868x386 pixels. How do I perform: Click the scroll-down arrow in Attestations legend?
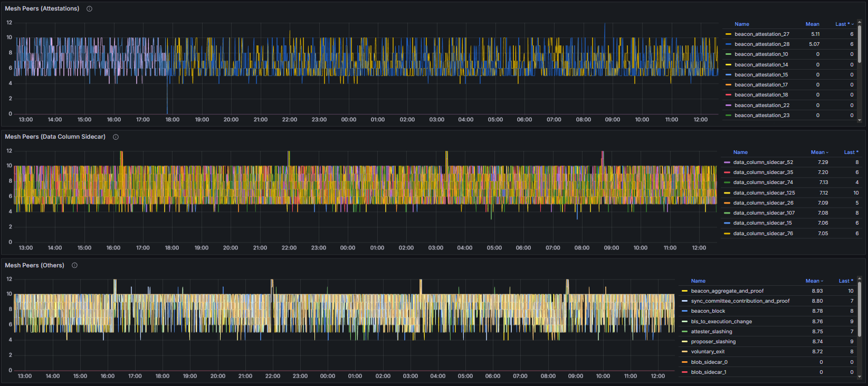click(860, 120)
